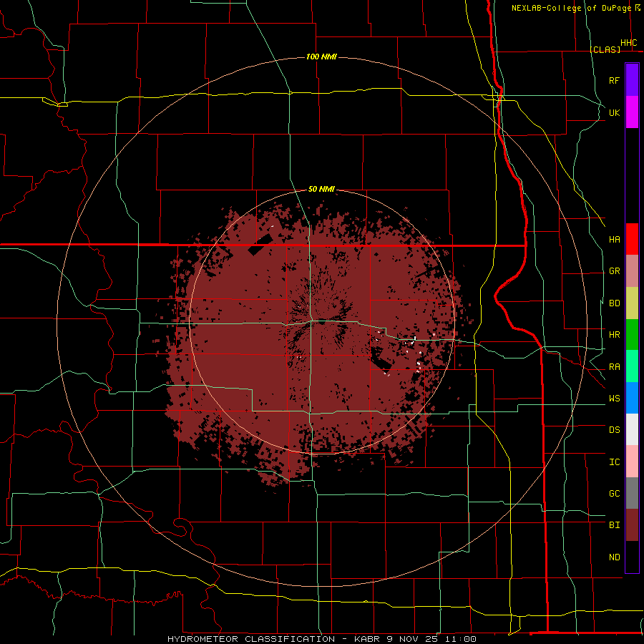Click the IC legend label
The height and width of the screenshot is (644, 644).
coord(615,462)
